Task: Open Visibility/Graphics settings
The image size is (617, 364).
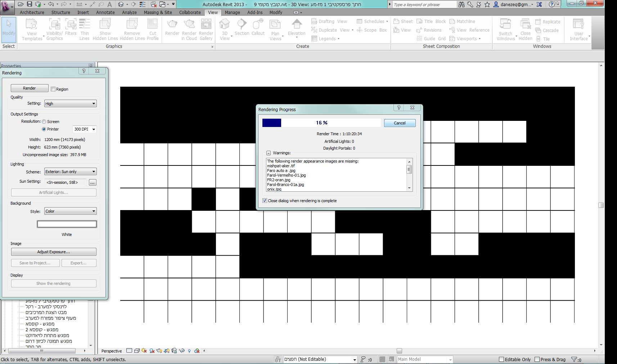Action: click(55, 29)
